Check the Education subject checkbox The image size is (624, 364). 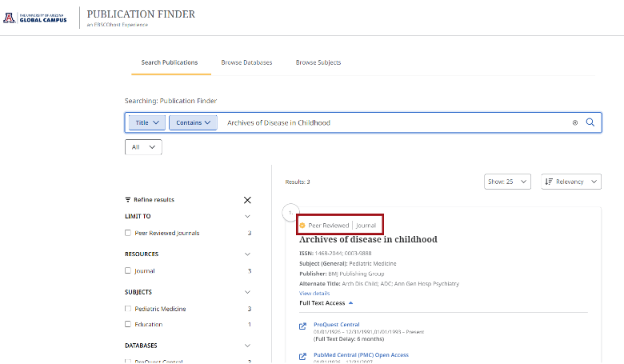[x=128, y=324]
